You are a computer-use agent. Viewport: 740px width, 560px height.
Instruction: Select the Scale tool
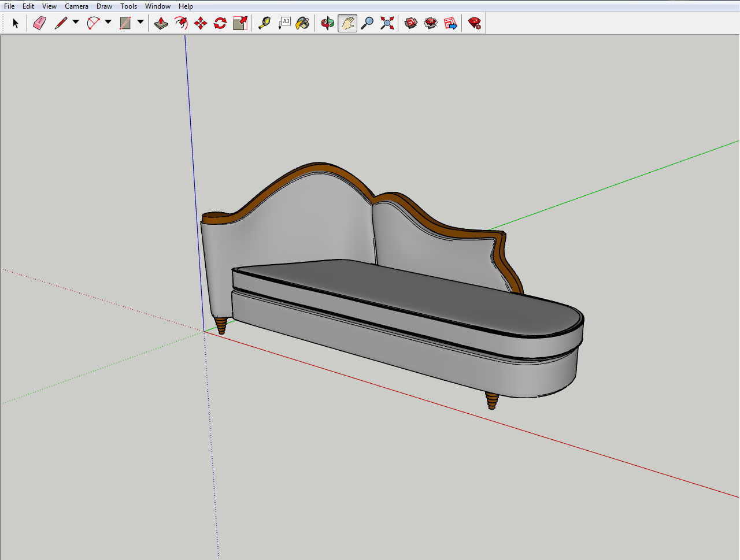pyautogui.click(x=240, y=23)
